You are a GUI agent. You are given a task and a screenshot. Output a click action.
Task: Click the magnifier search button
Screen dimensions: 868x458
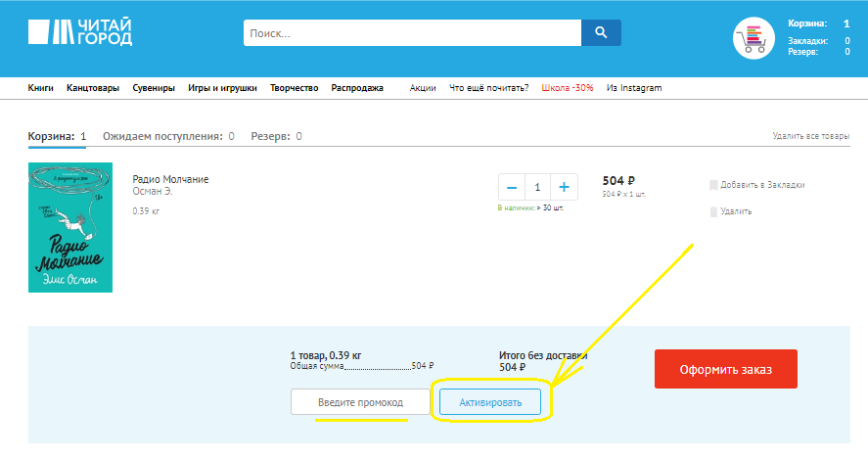pyautogui.click(x=601, y=32)
